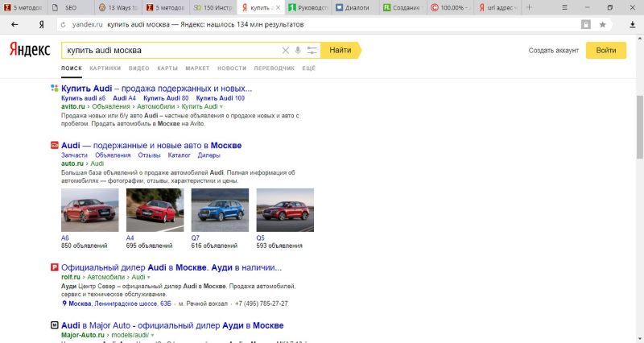Bookmark the page with the star icon

[x=602, y=25]
